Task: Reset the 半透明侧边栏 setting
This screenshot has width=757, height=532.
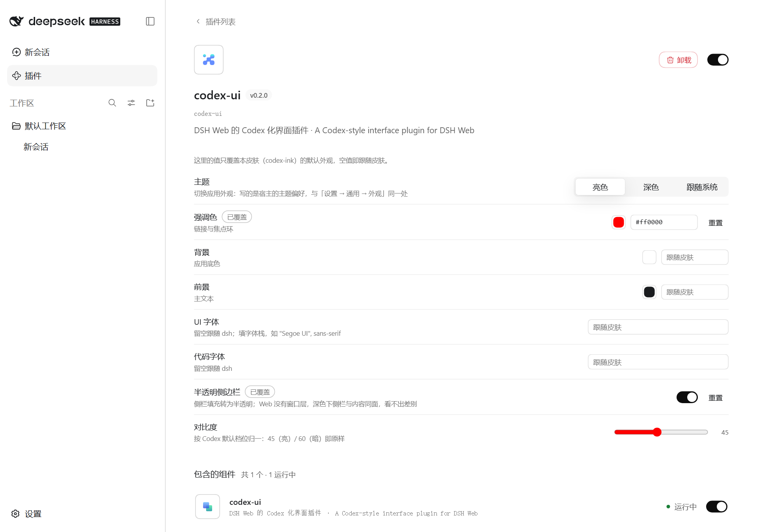Action: point(715,398)
